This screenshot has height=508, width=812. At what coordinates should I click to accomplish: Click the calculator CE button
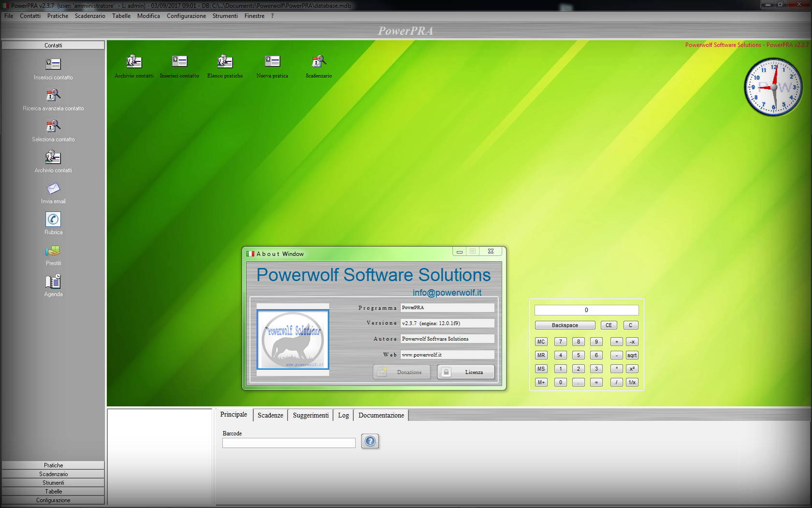pyautogui.click(x=609, y=325)
